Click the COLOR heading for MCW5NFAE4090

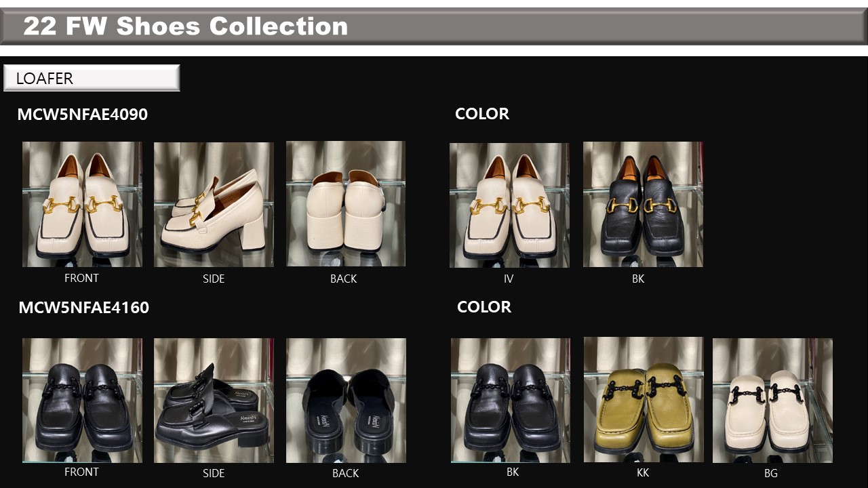coord(482,114)
